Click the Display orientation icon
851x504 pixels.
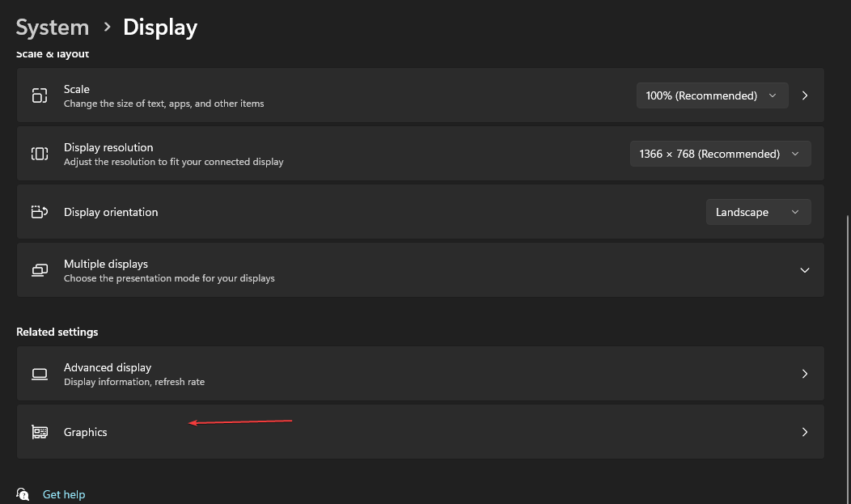[x=40, y=211]
